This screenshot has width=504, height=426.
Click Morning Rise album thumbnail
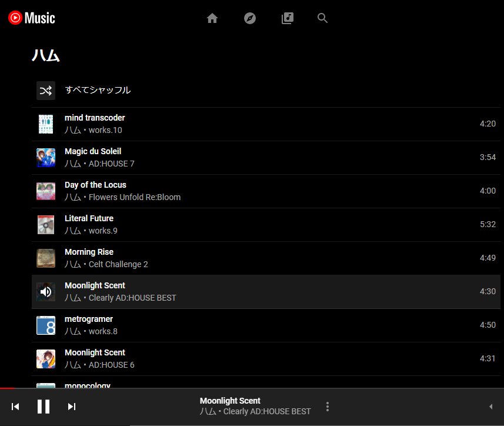point(46,258)
